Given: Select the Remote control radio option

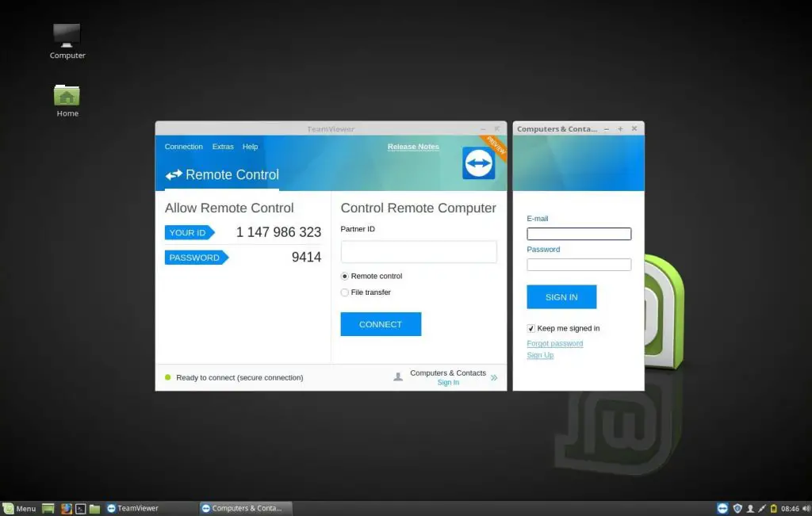Looking at the screenshot, I should point(345,277).
